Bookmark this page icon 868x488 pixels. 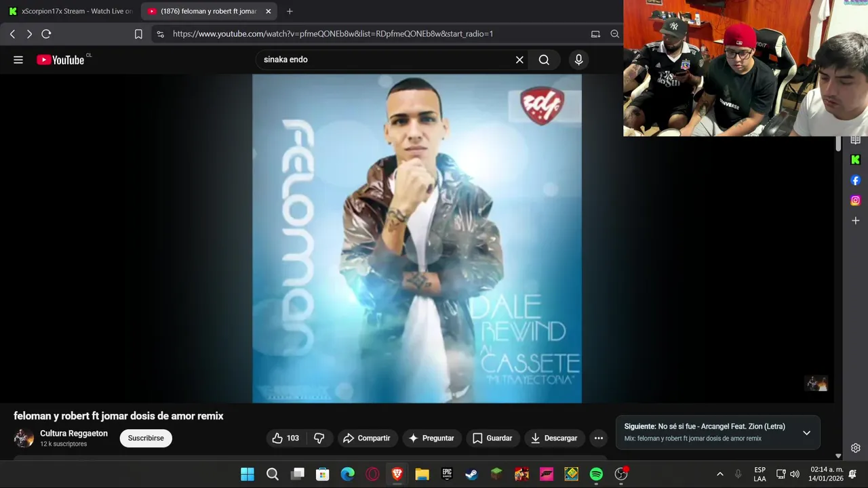pos(138,34)
